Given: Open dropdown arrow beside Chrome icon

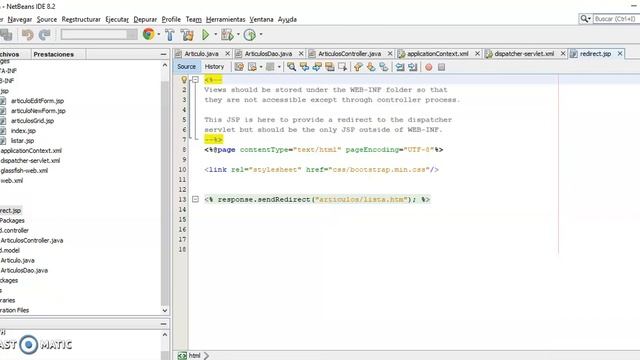Looking at the screenshot, I should tap(159, 35).
